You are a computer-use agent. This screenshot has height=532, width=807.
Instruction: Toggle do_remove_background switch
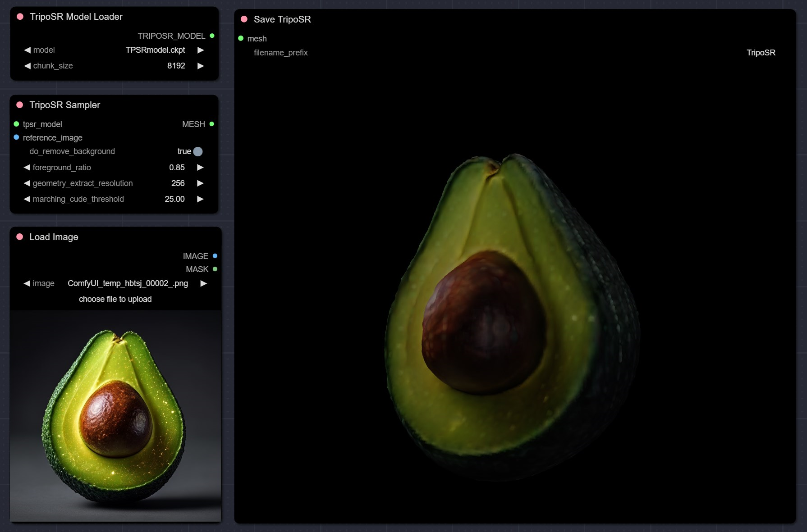point(197,151)
